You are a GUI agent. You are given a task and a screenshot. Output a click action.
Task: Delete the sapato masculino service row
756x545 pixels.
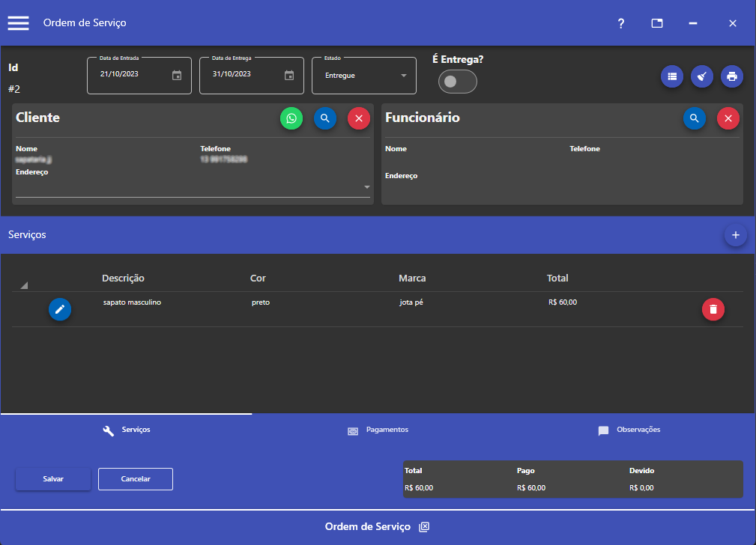[713, 309]
